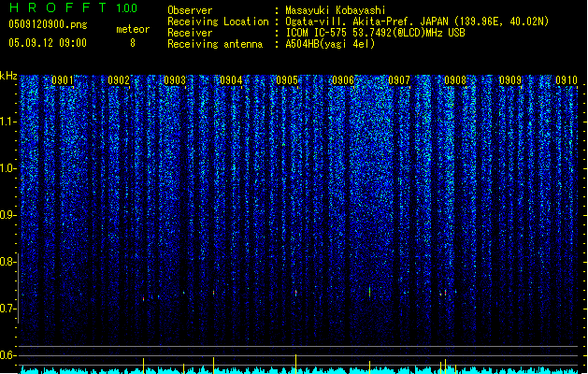Click the meteor count value 8
This screenshot has width=588, height=374.
tap(133, 43)
